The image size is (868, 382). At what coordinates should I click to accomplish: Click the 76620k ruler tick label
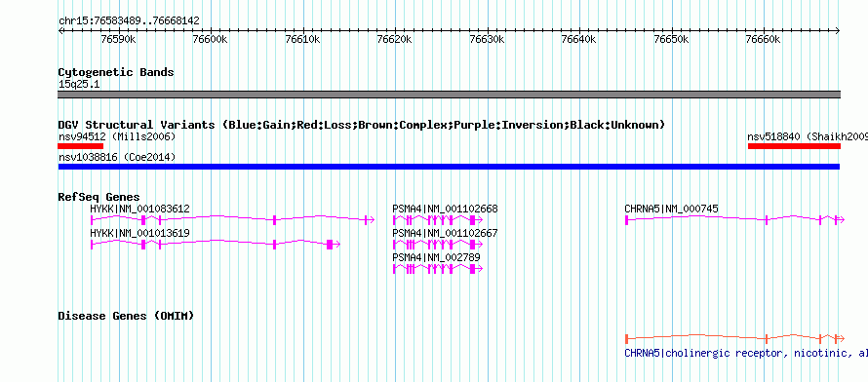point(395,40)
